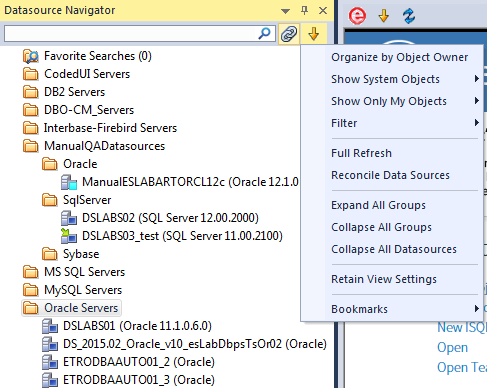The width and height of the screenshot is (487, 388).
Task: Click the Open link in right panel
Action: click(x=453, y=348)
